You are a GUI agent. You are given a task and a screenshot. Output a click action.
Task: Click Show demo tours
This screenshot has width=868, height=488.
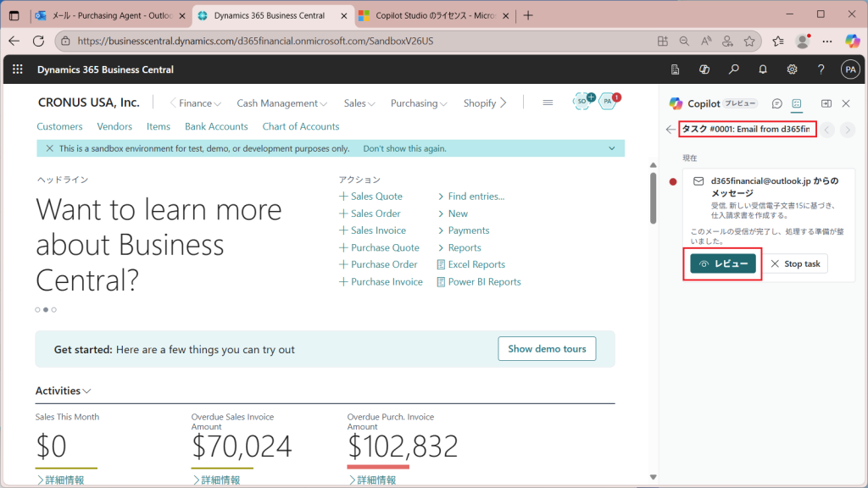coord(547,348)
